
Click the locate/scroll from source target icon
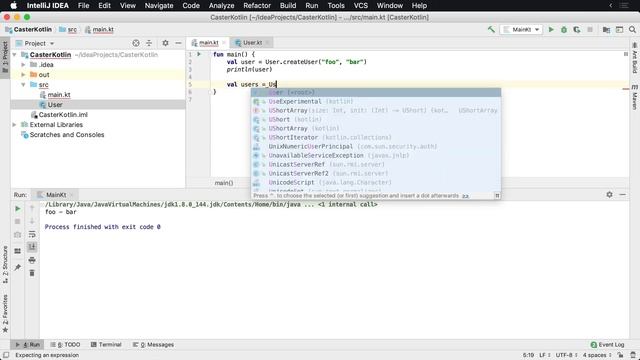click(136, 43)
